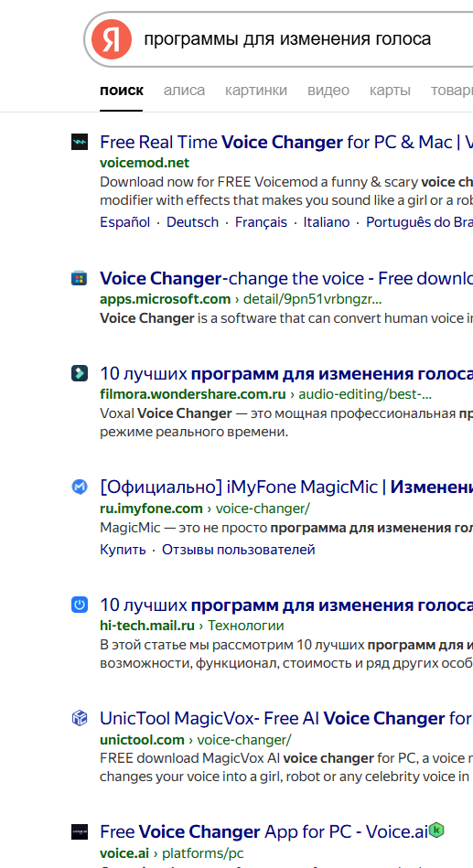This screenshot has height=868, width=473.
Task: Open the Français sitelink
Action: 261,222
